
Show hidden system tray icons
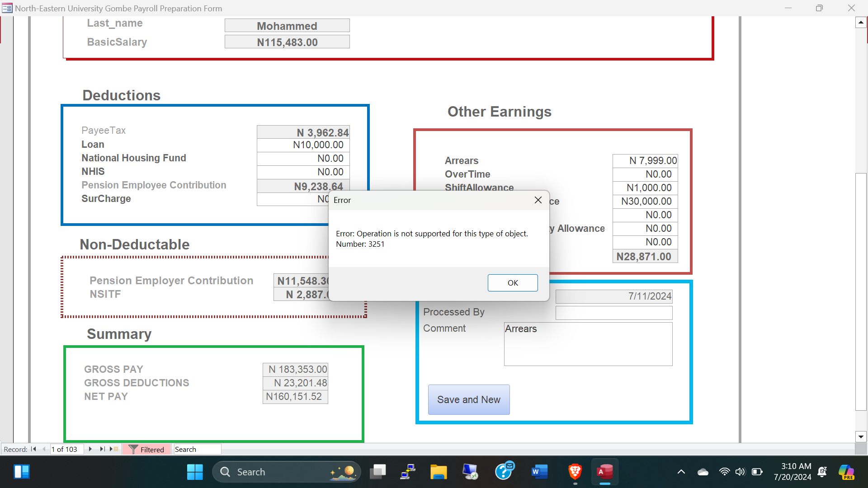pyautogui.click(x=681, y=472)
